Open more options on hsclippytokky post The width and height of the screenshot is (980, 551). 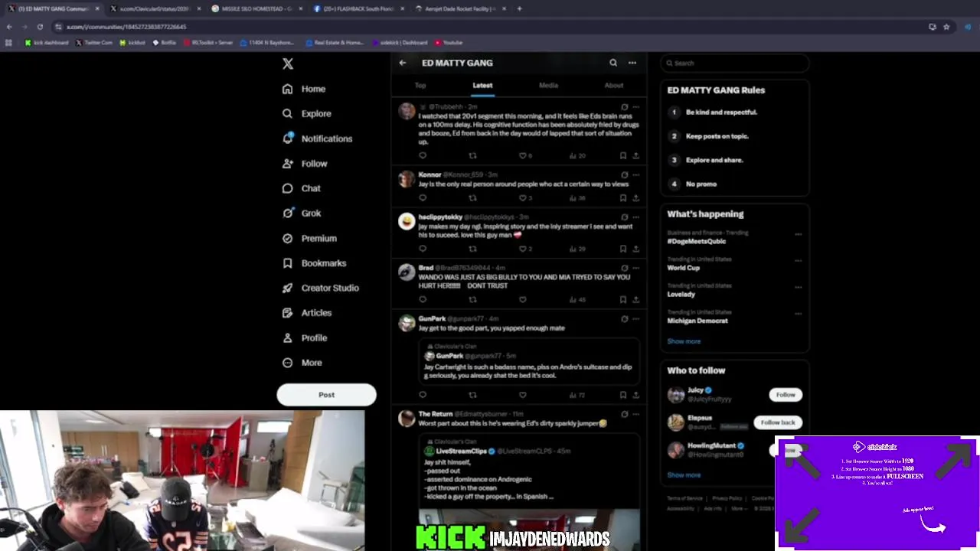tap(635, 217)
